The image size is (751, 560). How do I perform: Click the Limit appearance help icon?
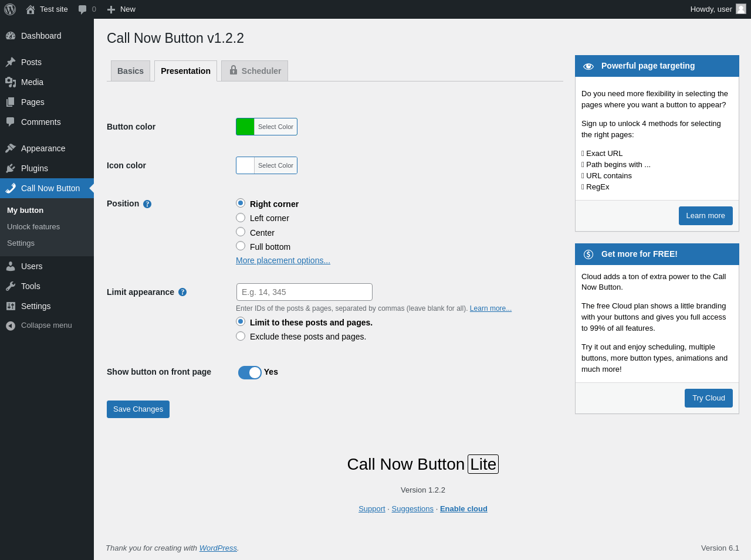tap(182, 292)
